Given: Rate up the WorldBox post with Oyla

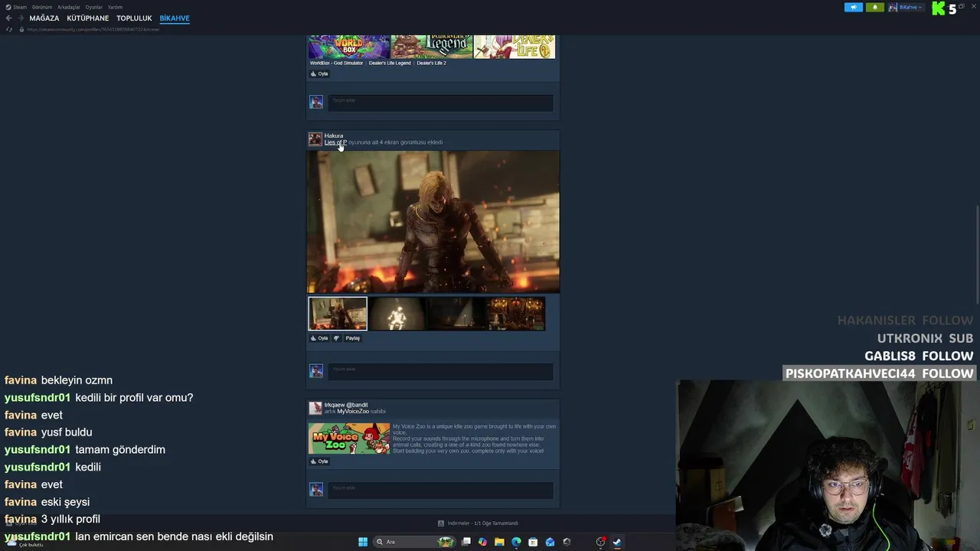Looking at the screenshot, I should tap(319, 74).
